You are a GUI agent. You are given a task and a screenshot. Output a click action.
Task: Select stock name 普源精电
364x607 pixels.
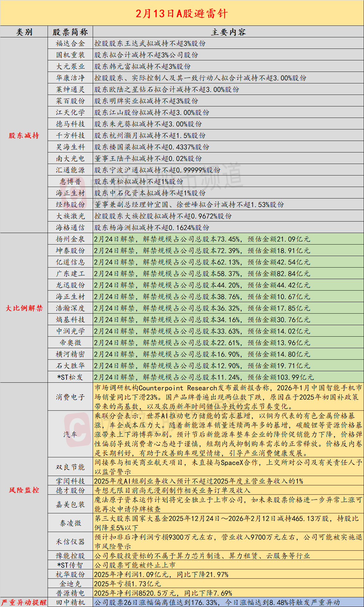click(70, 593)
